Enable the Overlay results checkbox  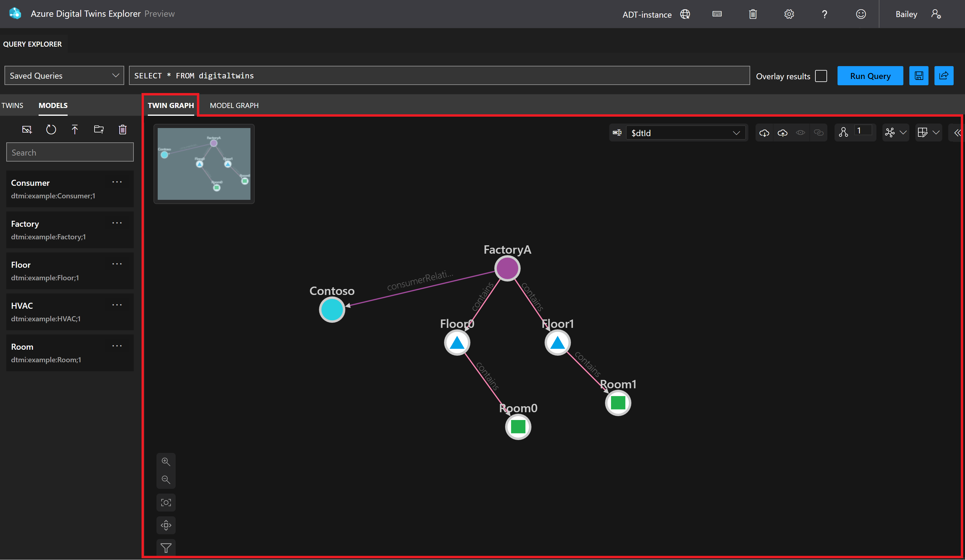coord(821,76)
